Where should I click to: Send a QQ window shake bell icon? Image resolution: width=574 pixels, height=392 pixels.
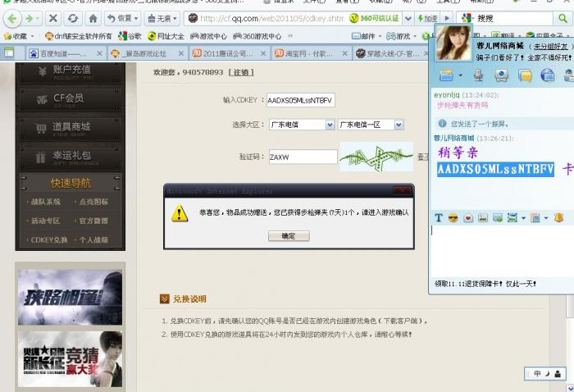558,218
